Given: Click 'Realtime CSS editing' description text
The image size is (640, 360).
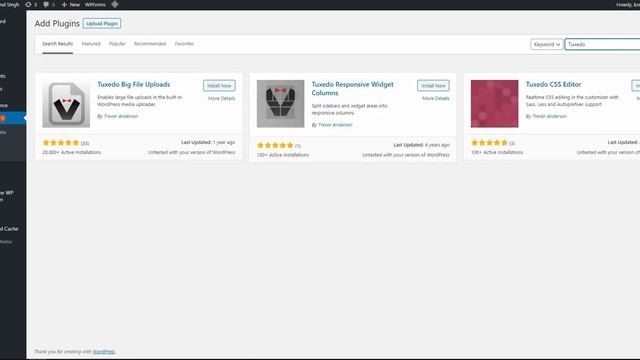Looking at the screenshot, I should point(572,101).
